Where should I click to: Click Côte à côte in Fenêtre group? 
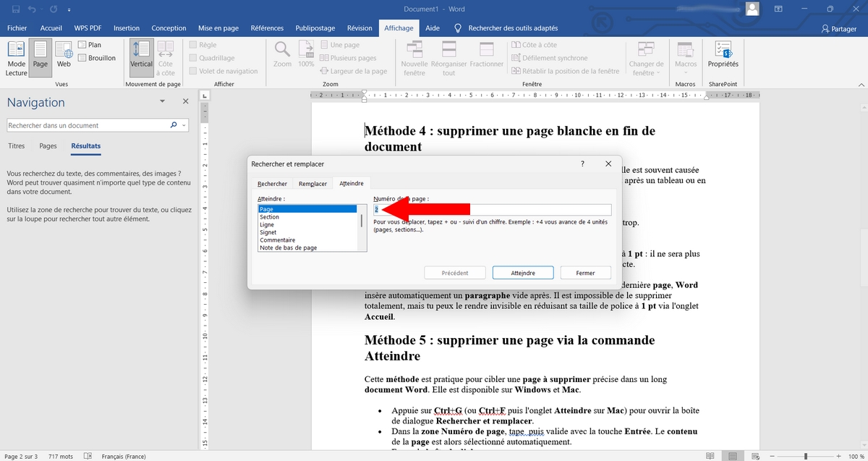click(x=534, y=45)
